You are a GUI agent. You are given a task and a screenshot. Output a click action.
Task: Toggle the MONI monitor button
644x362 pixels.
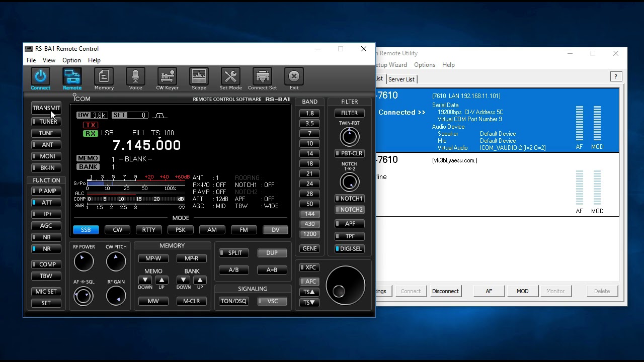[46, 156]
